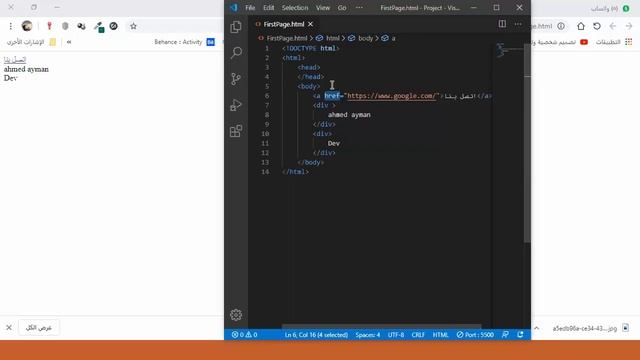Select the FirstPage.html tab
This screenshot has height=360, width=640.
click(x=284, y=24)
